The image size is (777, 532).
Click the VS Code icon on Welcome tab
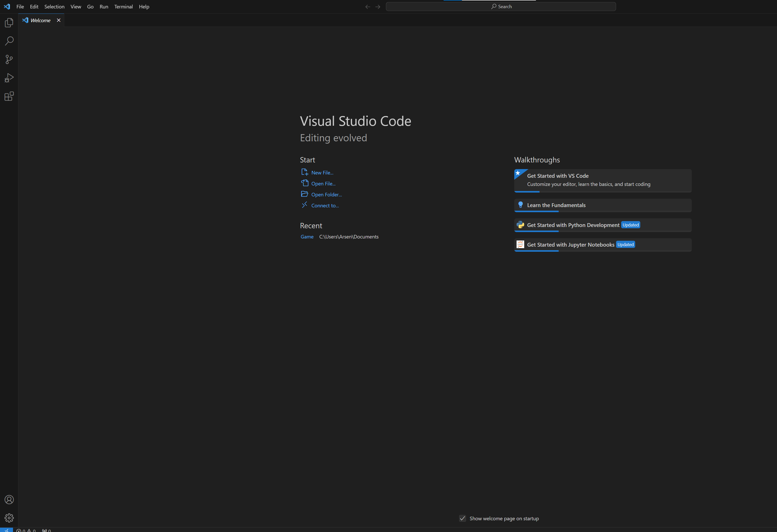tap(26, 20)
